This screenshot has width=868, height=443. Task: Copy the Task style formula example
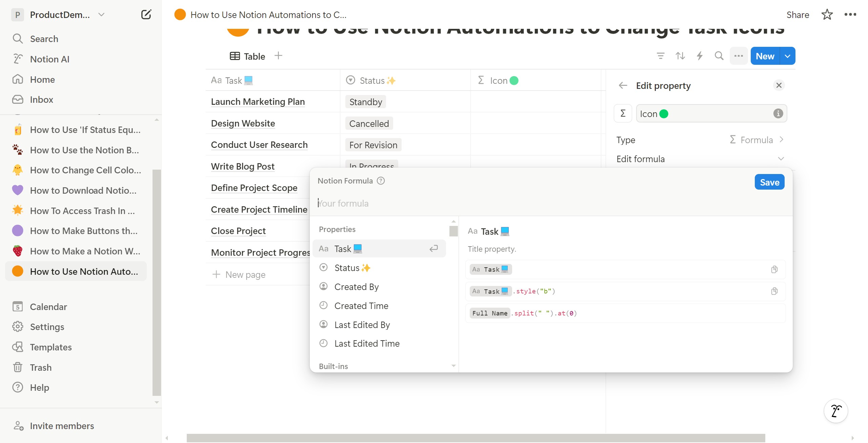click(774, 291)
